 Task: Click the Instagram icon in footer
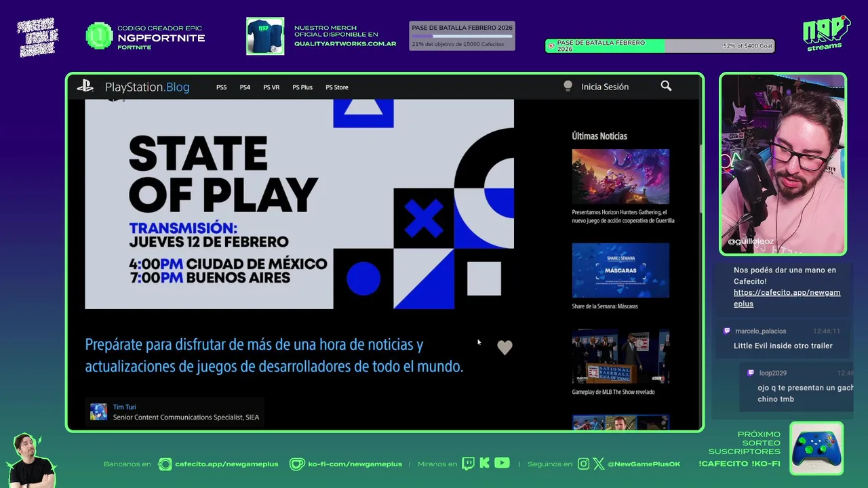tap(584, 464)
